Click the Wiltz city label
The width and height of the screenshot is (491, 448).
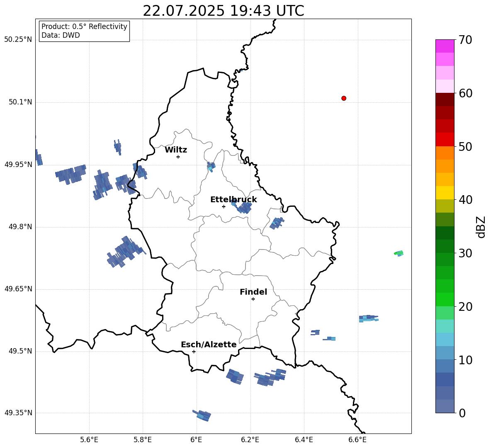(x=176, y=150)
